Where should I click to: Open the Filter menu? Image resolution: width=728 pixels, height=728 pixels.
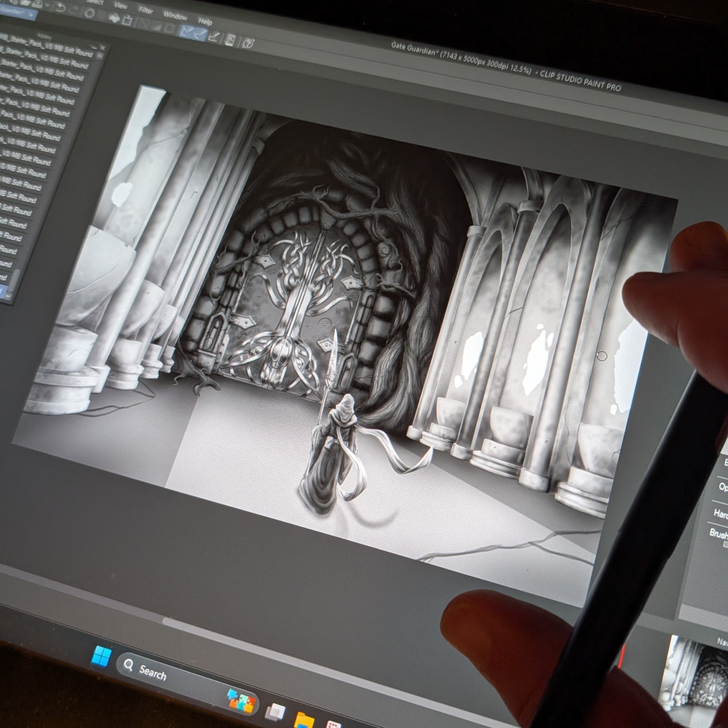point(146,11)
